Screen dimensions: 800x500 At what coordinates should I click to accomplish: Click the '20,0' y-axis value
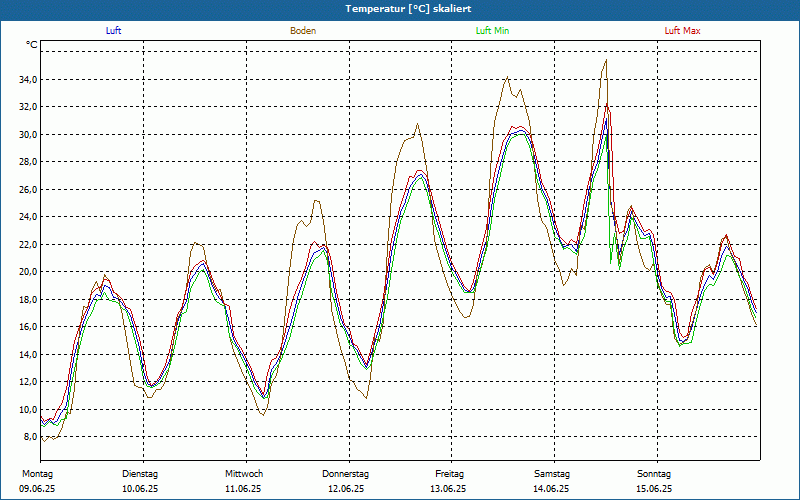[28, 271]
